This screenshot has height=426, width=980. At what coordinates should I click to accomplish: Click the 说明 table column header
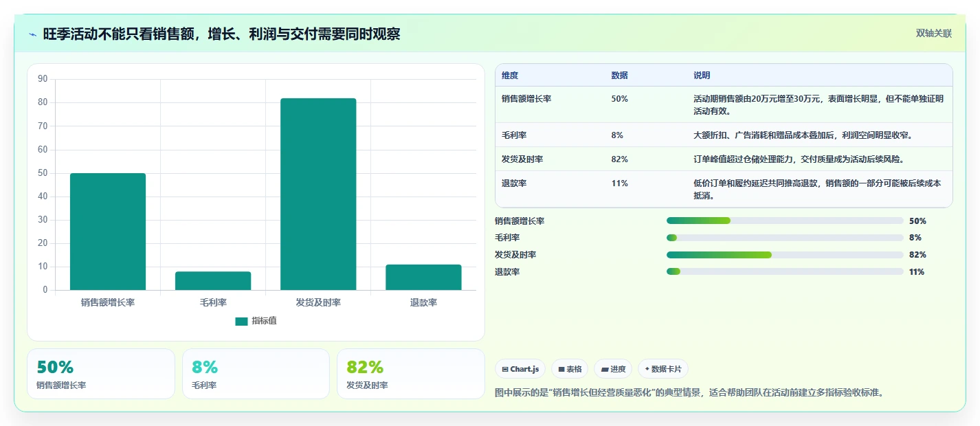coord(702,76)
